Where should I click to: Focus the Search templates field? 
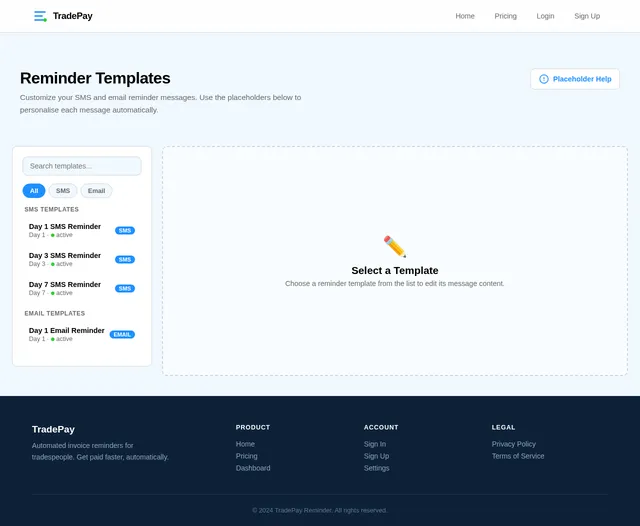pos(82,166)
